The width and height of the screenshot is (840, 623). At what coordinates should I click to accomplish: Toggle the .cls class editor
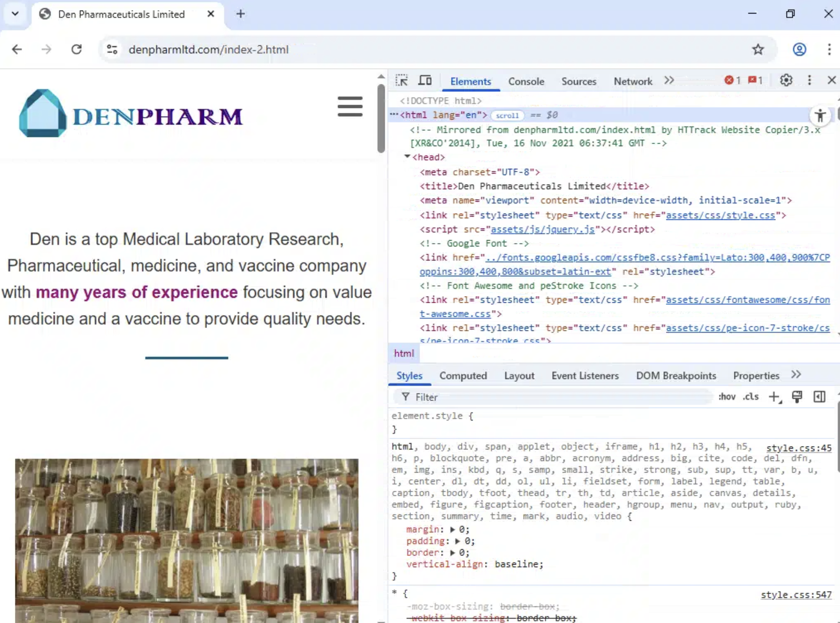point(751,397)
